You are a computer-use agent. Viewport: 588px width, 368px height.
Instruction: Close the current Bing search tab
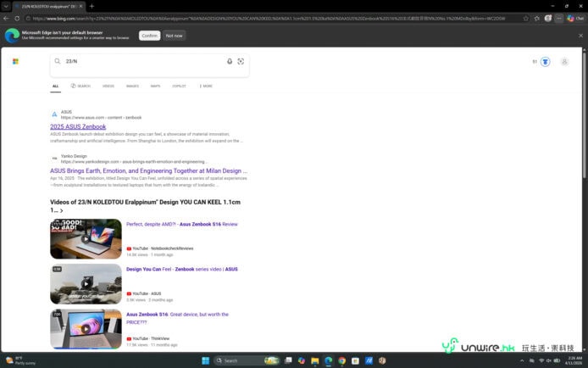point(80,6)
